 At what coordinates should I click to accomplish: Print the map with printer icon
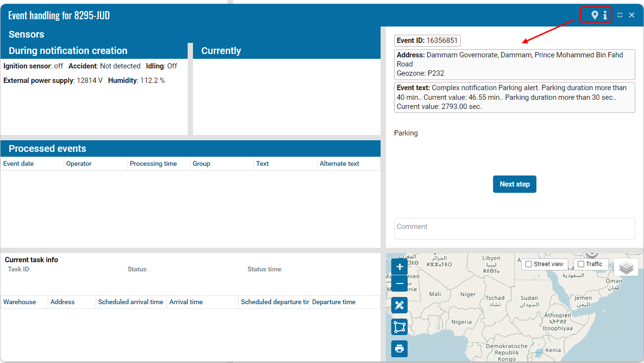click(399, 349)
